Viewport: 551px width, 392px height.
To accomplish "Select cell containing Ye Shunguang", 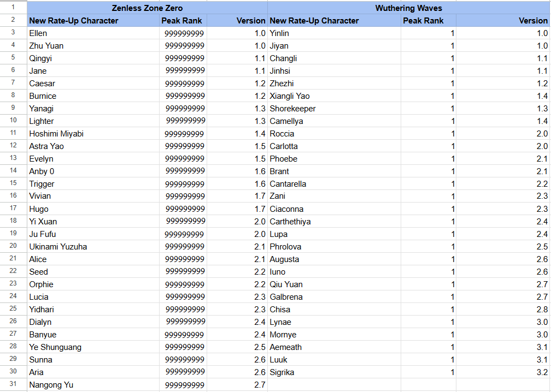I will pos(93,347).
